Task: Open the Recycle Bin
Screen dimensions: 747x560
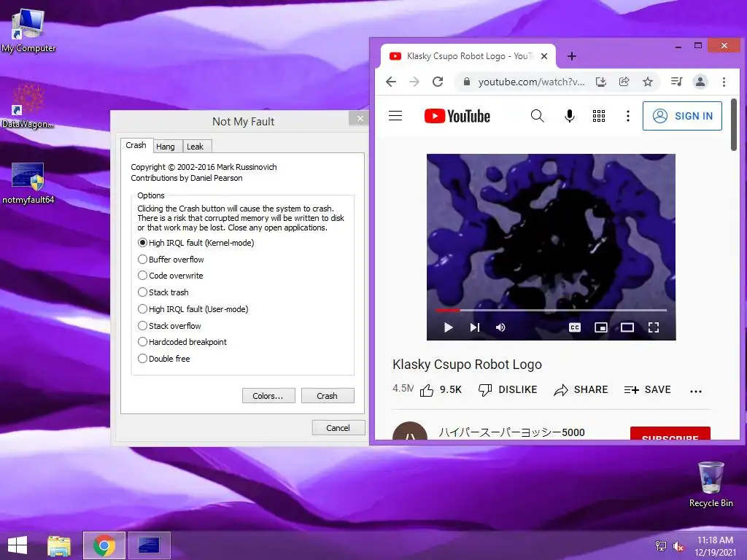Action: (x=711, y=485)
